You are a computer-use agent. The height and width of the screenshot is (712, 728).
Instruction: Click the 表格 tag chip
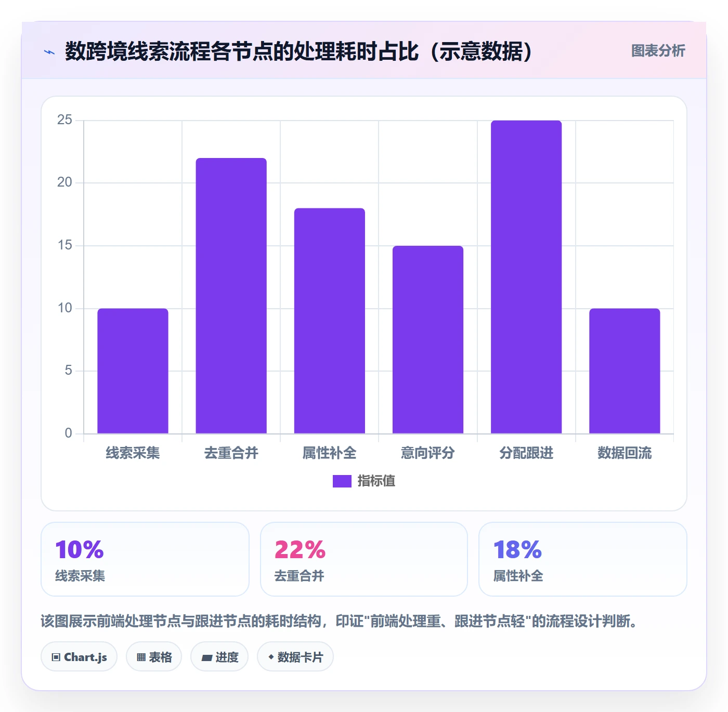[154, 657]
